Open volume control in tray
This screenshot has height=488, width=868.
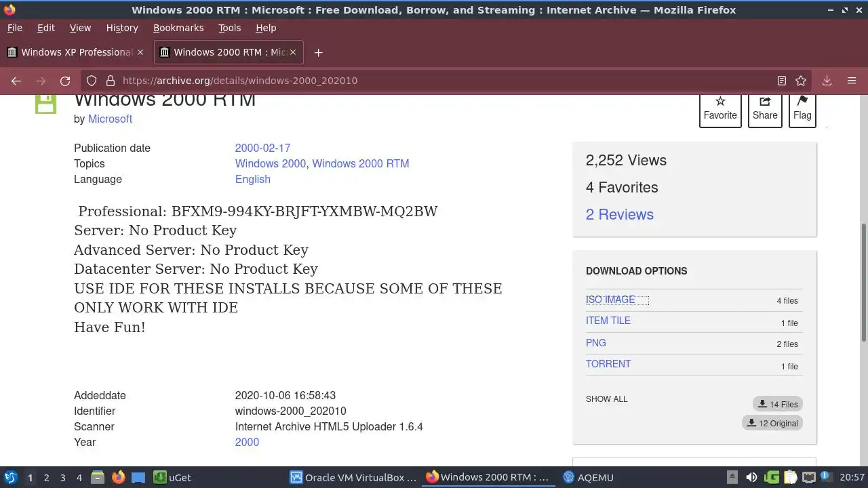(x=751, y=478)
